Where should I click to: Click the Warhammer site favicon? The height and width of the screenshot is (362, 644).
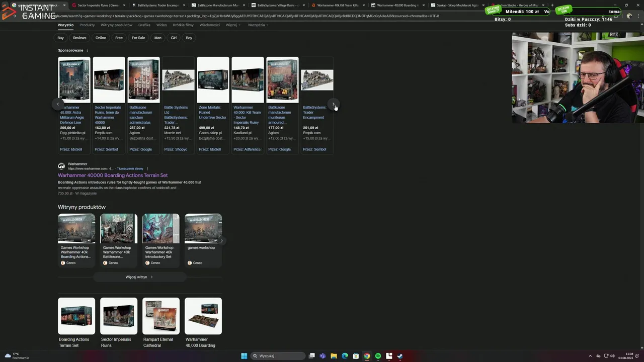(61, 166)
